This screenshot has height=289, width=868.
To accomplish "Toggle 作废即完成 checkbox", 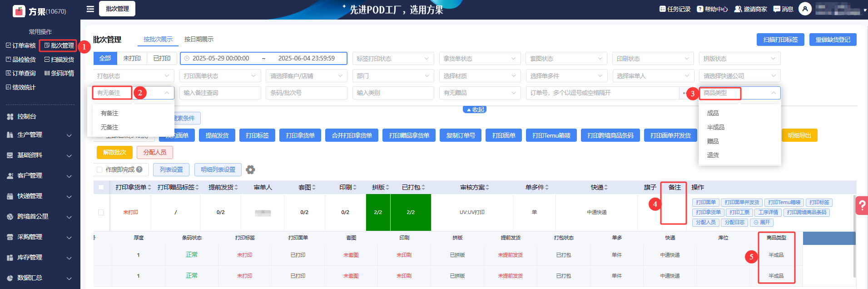I will pos(99,169).
